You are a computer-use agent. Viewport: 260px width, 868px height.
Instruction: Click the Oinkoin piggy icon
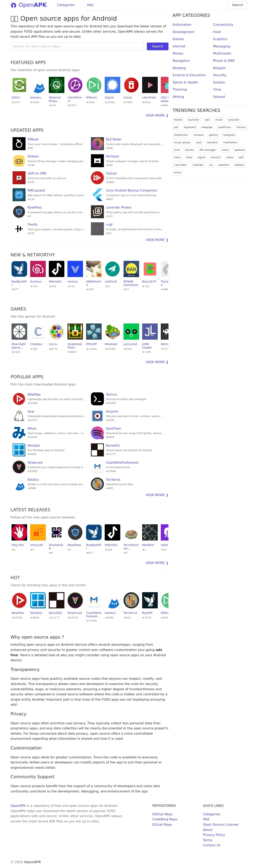click(x=19, y=161)
